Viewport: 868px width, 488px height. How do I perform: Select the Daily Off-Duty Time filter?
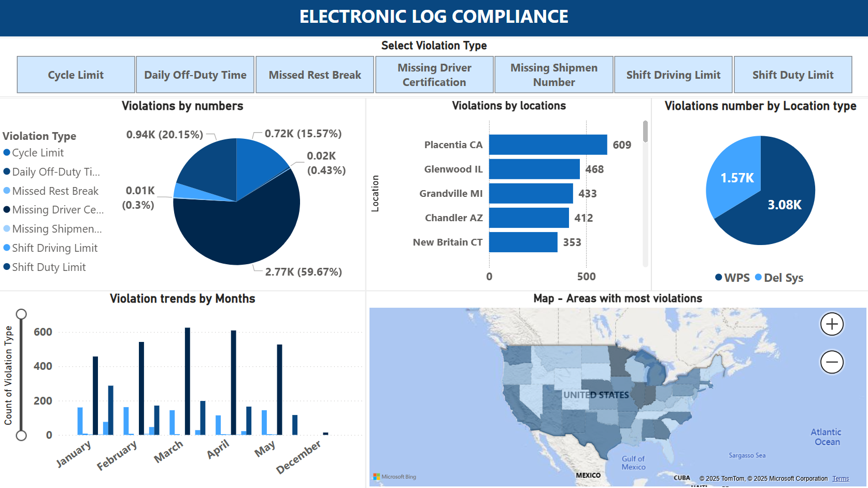(x=195, y=75)
